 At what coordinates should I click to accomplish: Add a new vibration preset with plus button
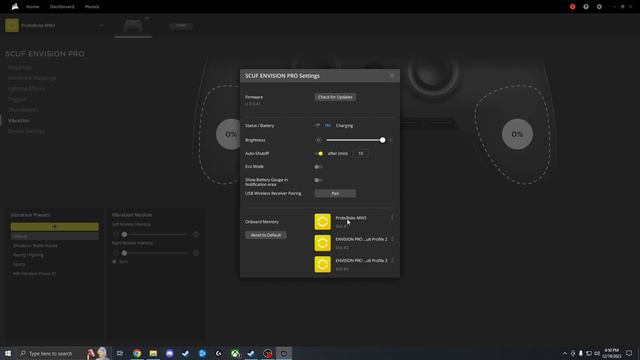coord(55,227)
